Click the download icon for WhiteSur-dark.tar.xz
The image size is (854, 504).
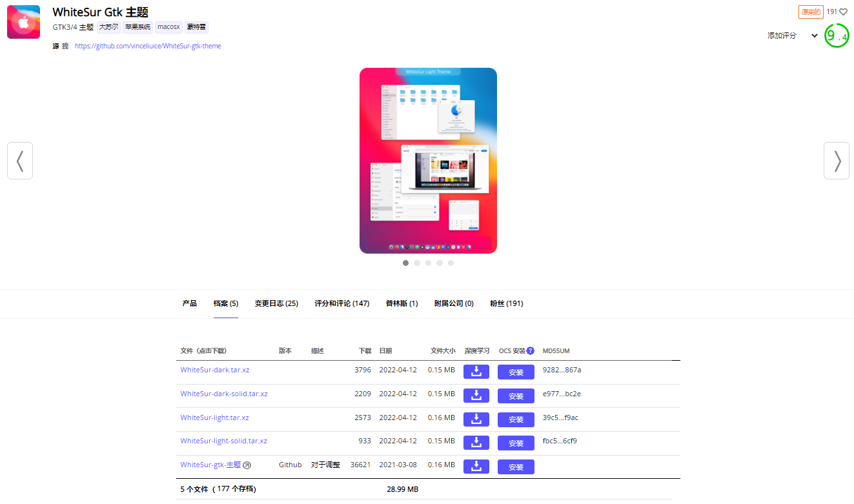tap(476, 372)
